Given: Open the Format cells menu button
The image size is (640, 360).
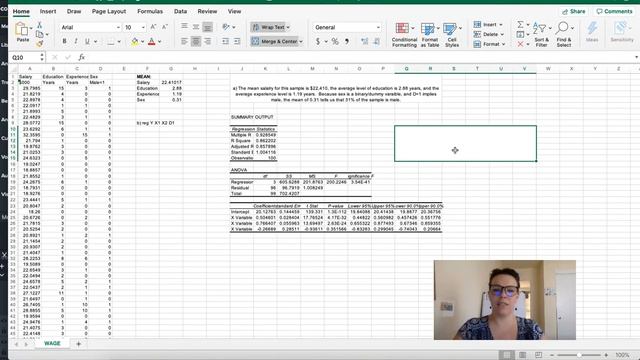Looking at the screenshot, I should pyautogui.click(x=489, y=44).
